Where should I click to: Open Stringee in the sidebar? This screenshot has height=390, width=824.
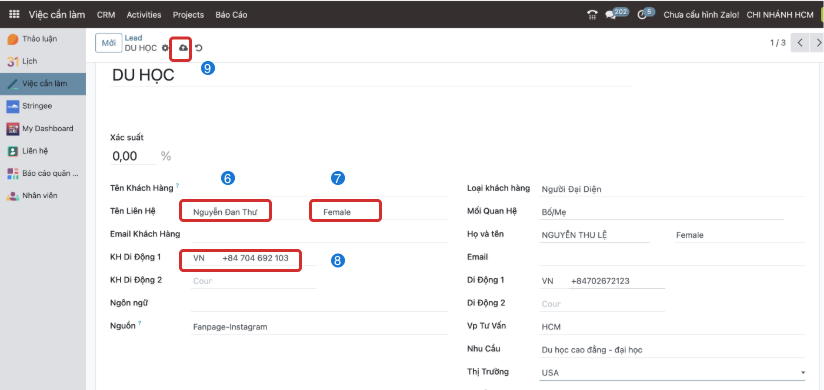43,106
